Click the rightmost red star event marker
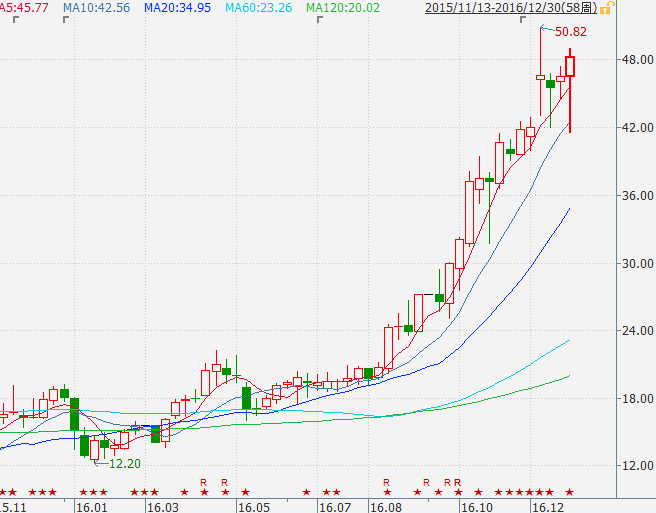Viewport: 656px width, 513px height. pos(570,493)
